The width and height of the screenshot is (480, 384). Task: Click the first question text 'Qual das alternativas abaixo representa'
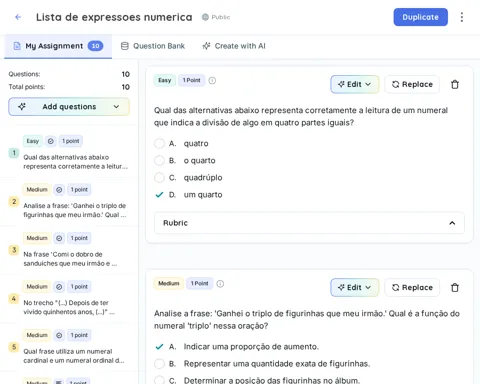pos(301,117)
